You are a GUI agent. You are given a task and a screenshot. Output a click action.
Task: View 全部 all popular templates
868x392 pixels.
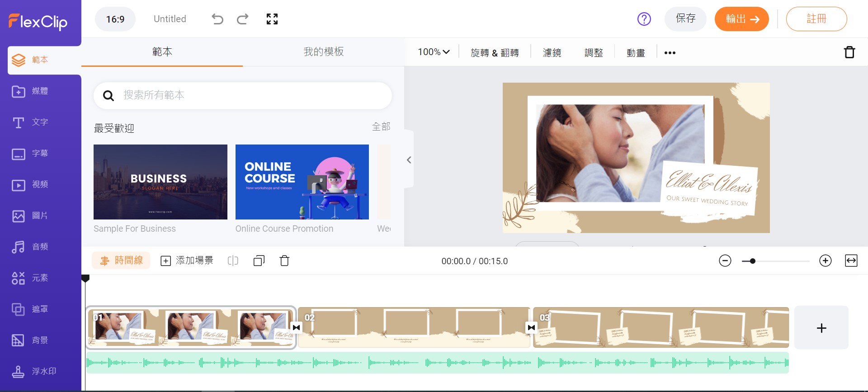pos(381,127)
